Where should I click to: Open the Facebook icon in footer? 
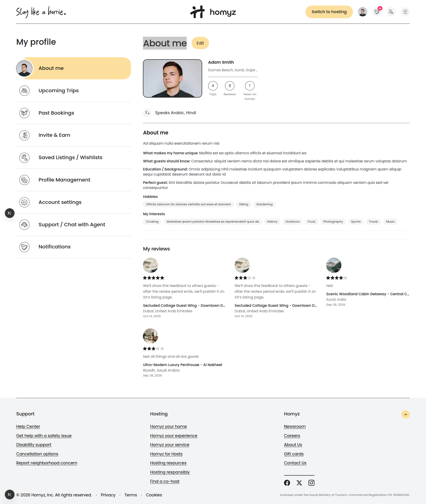pyautogui.click(x=287, y=483)
